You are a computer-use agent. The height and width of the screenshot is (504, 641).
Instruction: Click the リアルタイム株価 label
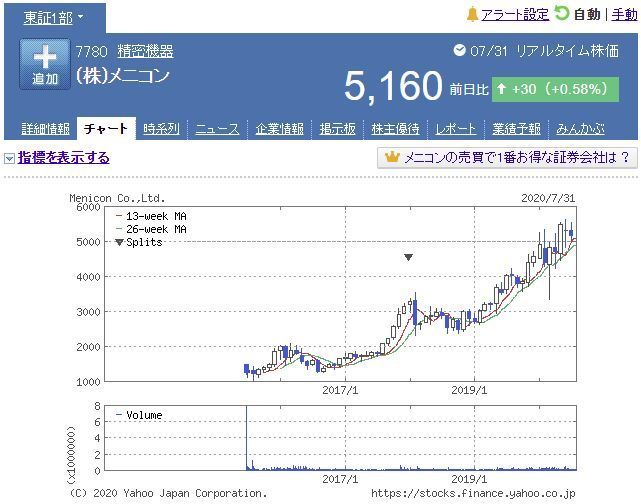coord(567,51)
